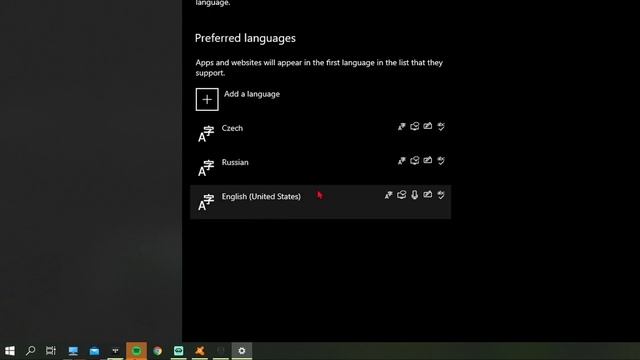Click English (United States) display language icon
Screen dimensions: 640x360
coord(389,195)
